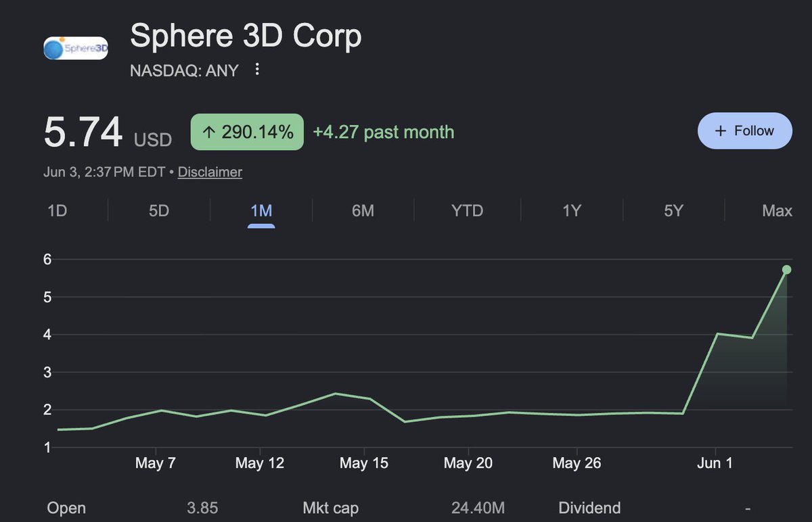Switch to the 6M time range tab

pos(363,211)
